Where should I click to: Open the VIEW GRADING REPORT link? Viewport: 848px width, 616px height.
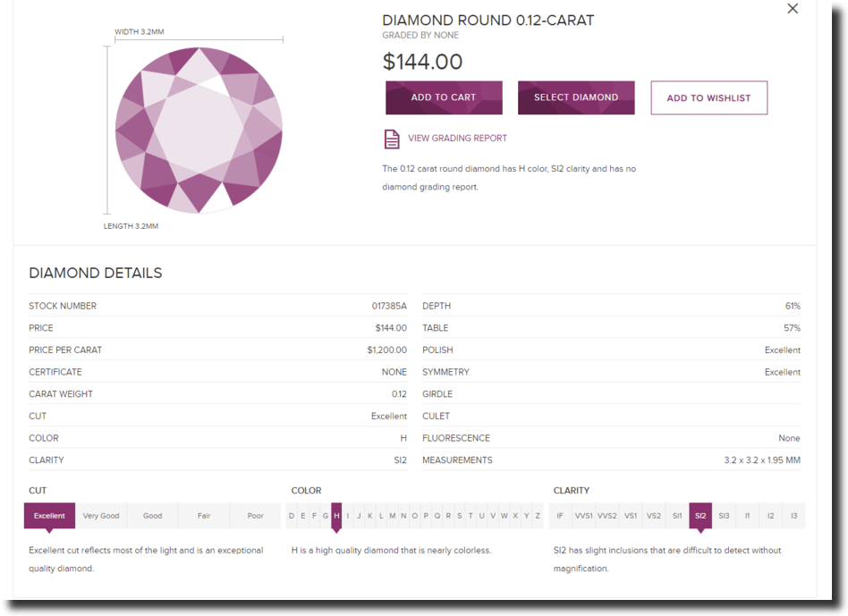456,139
